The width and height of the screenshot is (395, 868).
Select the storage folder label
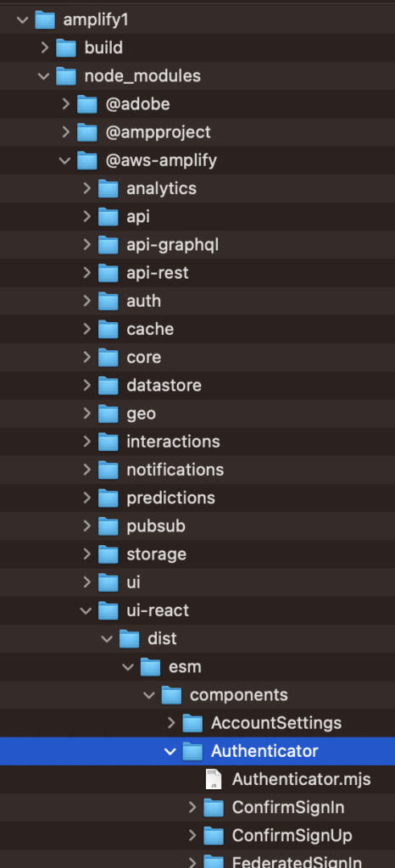point(157,554)
